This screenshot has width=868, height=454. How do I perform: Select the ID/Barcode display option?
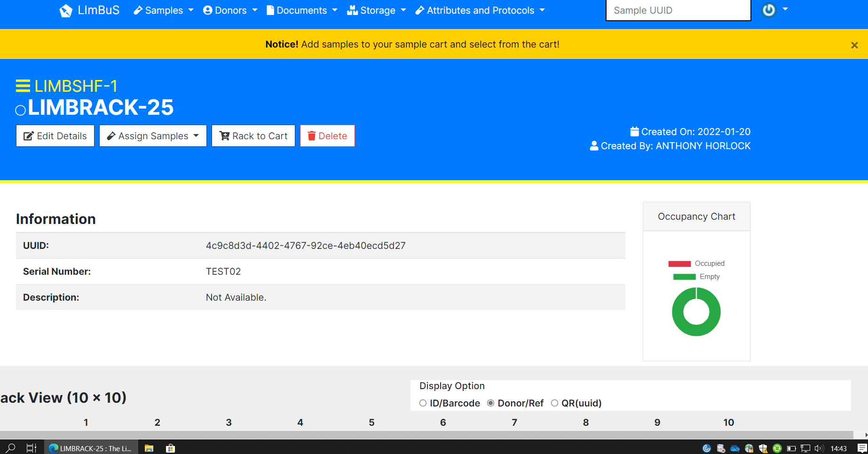pyautogui.click(x=423, y=403)
